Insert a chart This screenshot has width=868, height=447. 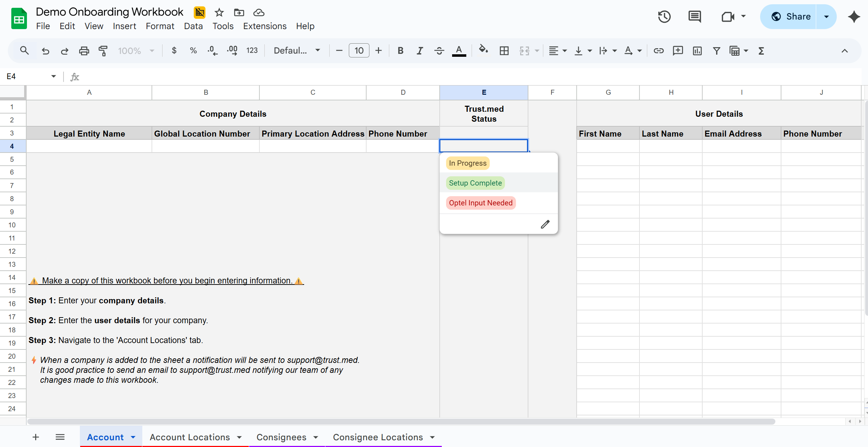click(697, 51)
